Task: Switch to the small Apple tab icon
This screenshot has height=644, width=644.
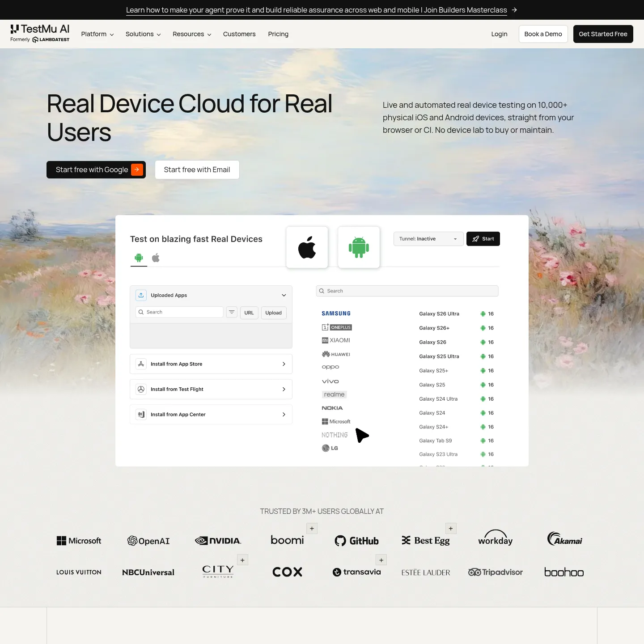Action: click(x=156, y=258)
